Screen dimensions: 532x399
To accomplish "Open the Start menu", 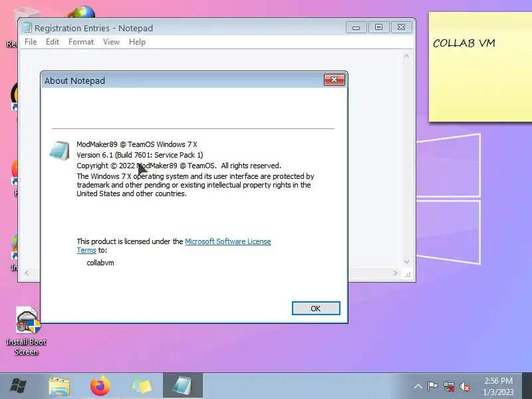I will point(19,386).
